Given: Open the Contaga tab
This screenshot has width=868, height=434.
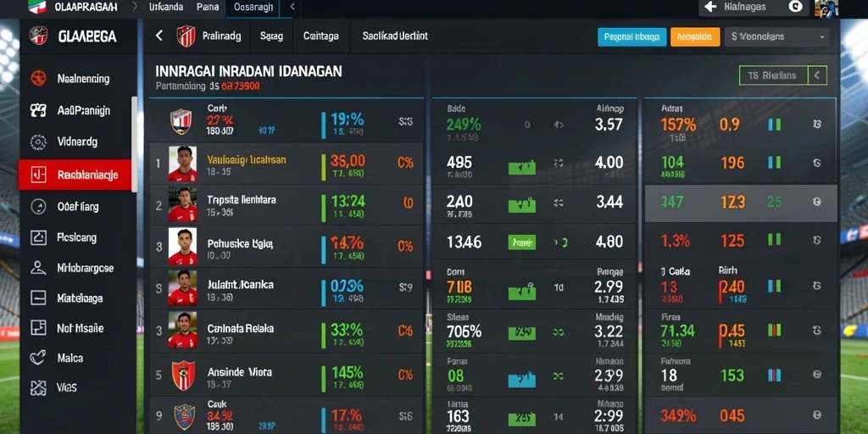Looking at the screenshot, I should [321, 36].
